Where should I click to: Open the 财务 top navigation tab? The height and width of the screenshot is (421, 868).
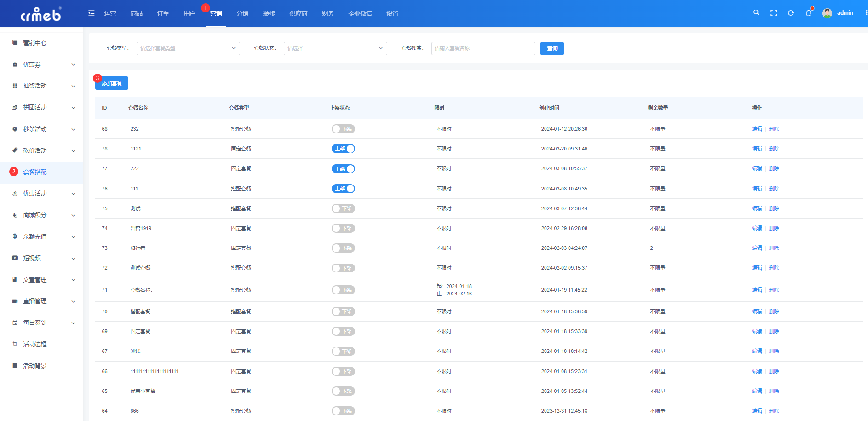(x=328, y=13)
